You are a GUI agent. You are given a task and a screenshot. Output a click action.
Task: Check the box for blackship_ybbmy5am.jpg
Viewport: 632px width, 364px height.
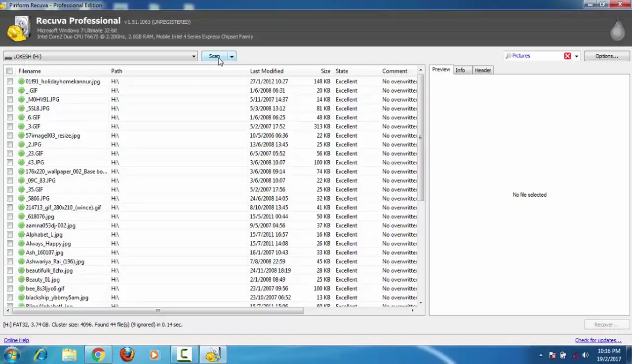[10, 298]
